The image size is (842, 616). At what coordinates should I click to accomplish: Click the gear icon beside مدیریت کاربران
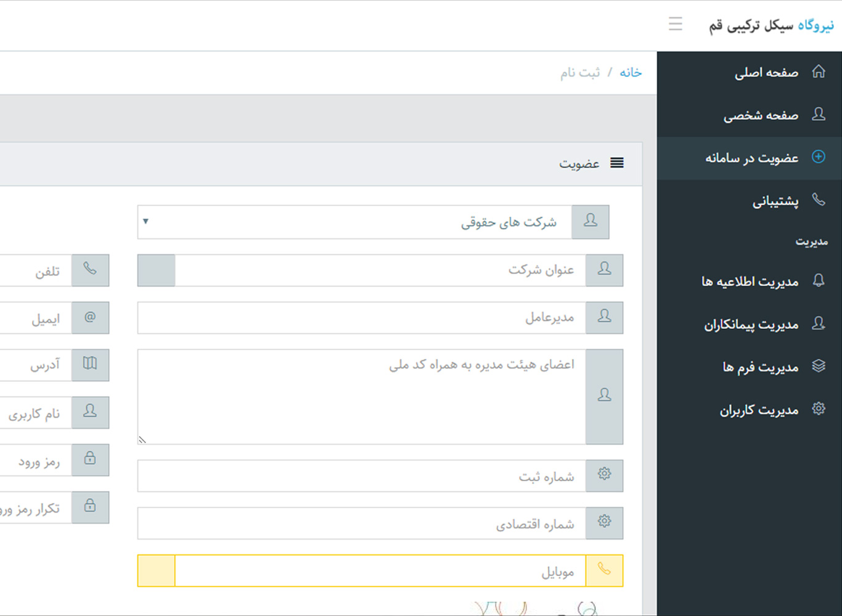point(819,408)
